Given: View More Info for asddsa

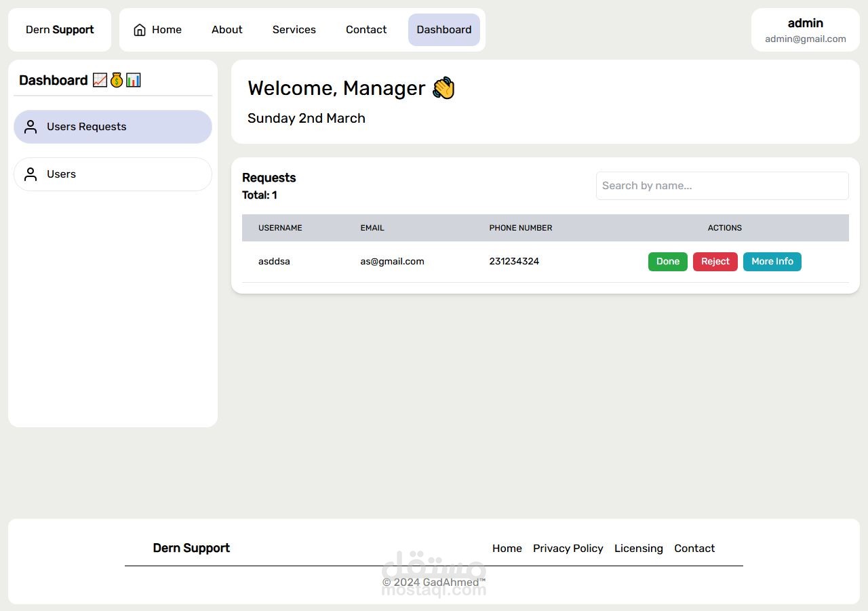Looking at the screenshot, I should 772,262.
